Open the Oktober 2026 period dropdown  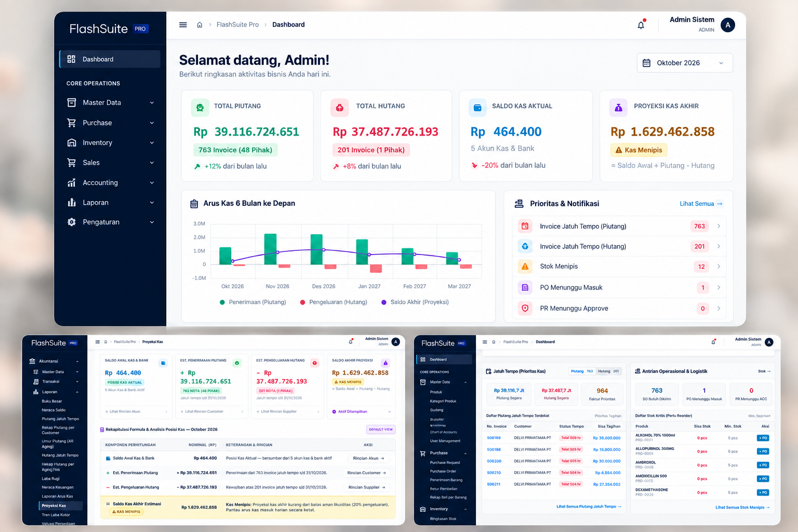(685, 63)
